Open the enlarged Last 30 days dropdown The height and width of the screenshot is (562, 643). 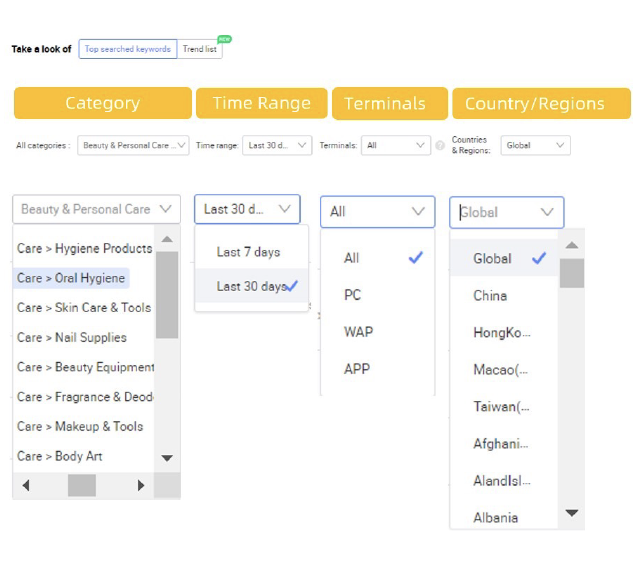[247, 209]
